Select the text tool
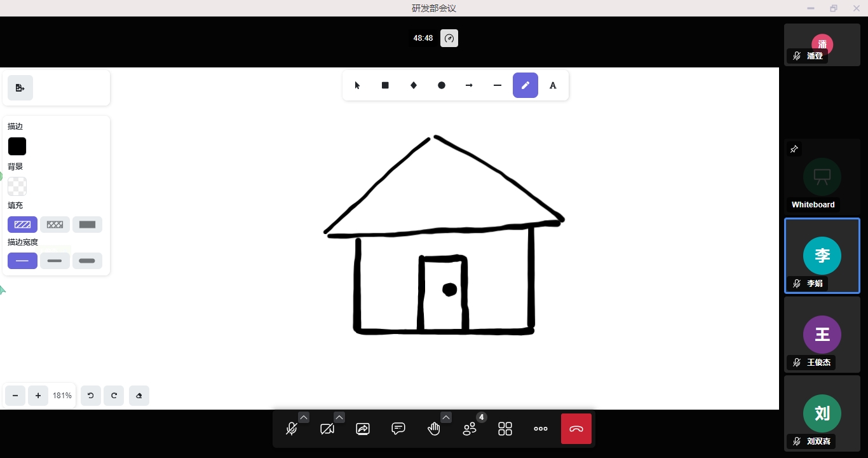The height and width of the screenshot is (458, 868). [553, 85]
